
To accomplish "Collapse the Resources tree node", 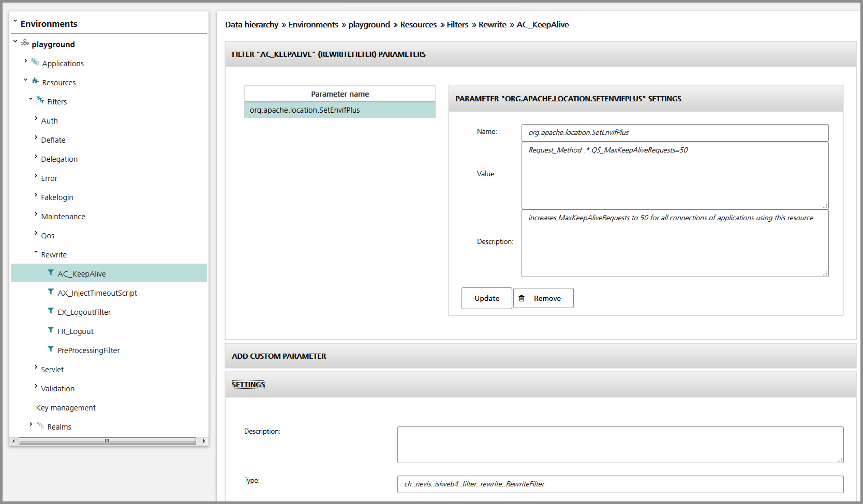I will 25,80.
